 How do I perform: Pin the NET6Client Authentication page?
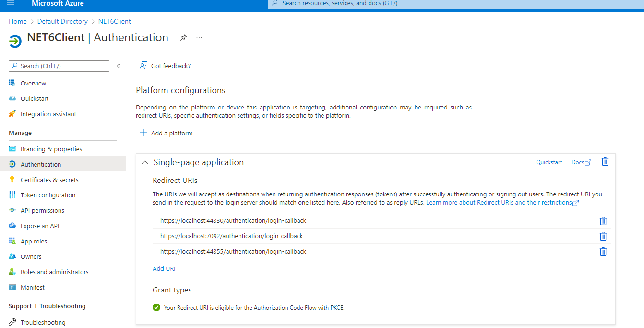click(x=183, y=37)
